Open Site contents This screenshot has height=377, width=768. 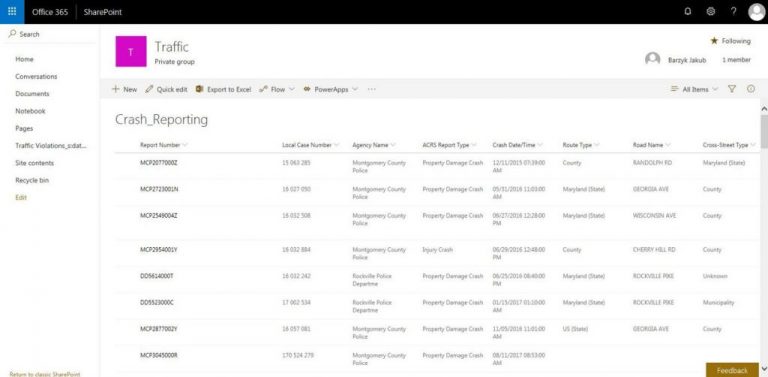coord(34,163)
